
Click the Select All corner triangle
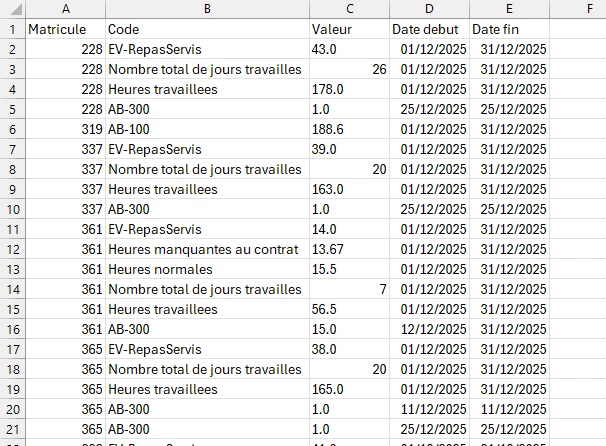[x=12, y=9]
